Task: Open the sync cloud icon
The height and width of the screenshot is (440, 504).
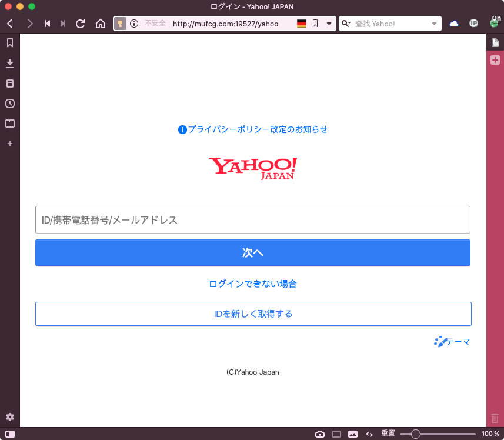Action: coord(454,24)
